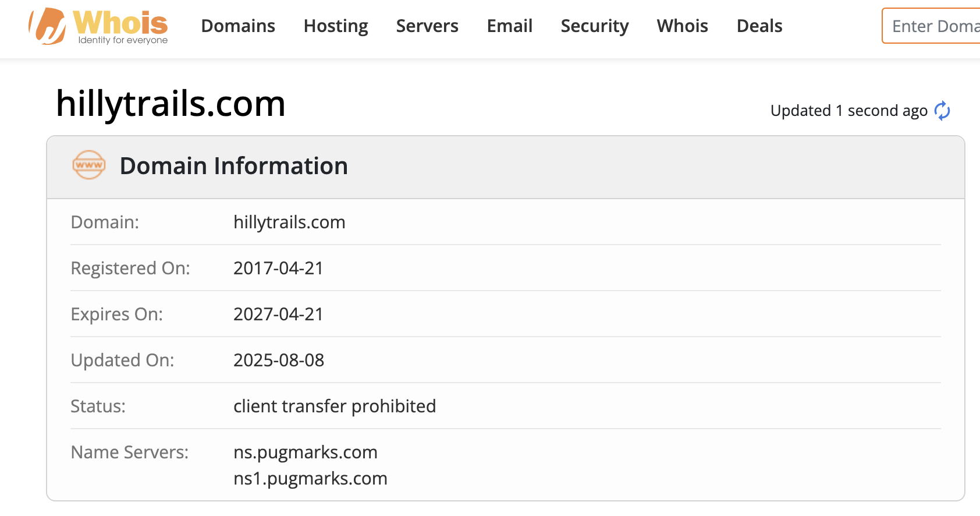Click the blue refresh icon

point(942,111)
